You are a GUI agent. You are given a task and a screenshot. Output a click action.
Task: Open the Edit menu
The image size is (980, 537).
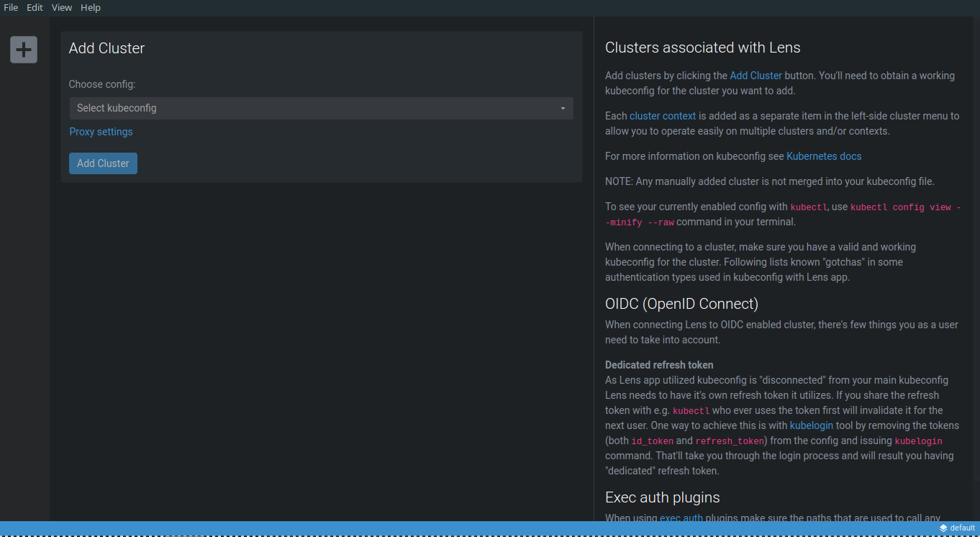[x=34, y=7]
